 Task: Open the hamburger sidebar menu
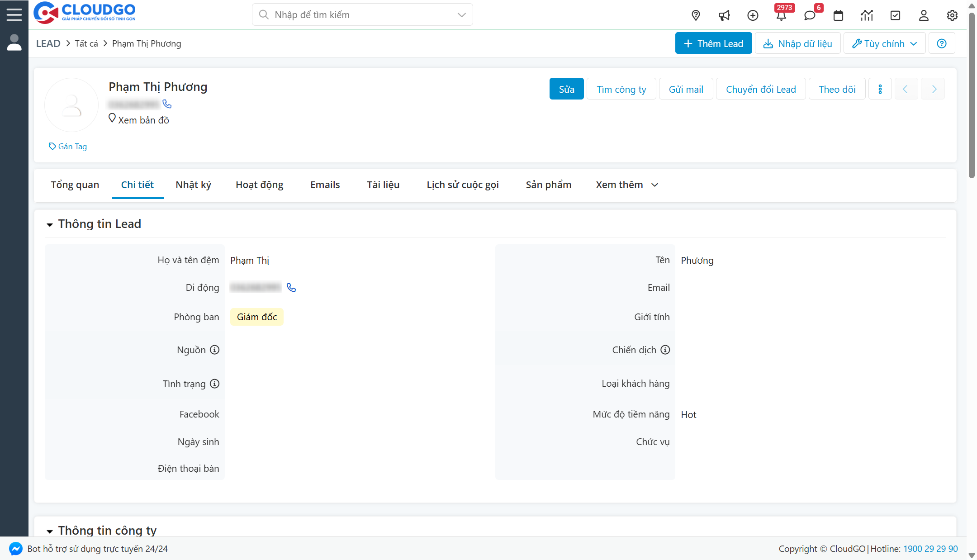click(x=14, y=14)
